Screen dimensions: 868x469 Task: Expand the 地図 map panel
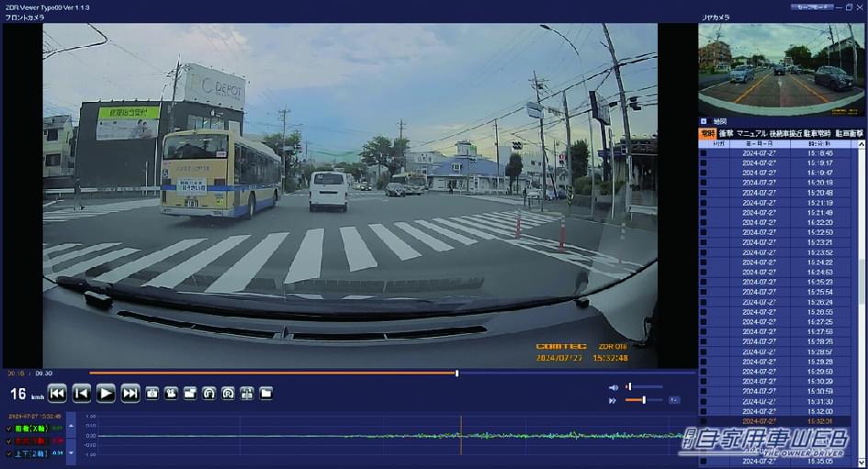click(704, 121)
